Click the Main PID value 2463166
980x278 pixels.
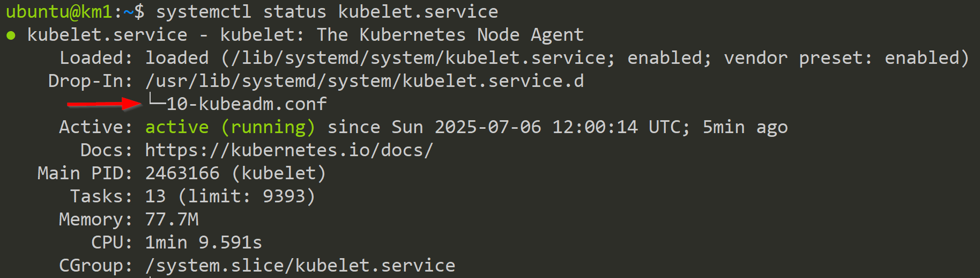point(182,173)
